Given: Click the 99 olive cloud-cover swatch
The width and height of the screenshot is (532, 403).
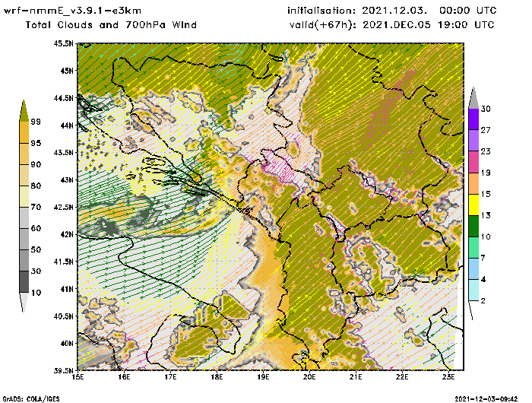Looking at the screenshot, I should click(x=24, y=111).
